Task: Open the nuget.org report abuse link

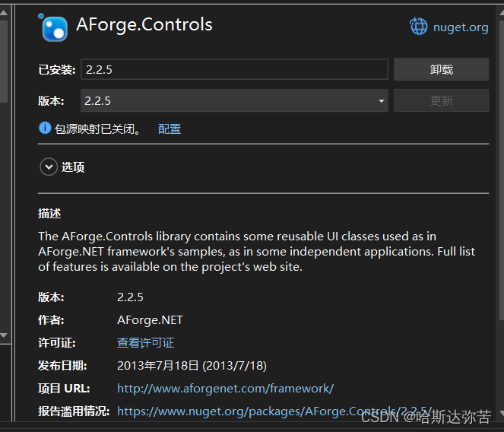Action: [274, 411]
